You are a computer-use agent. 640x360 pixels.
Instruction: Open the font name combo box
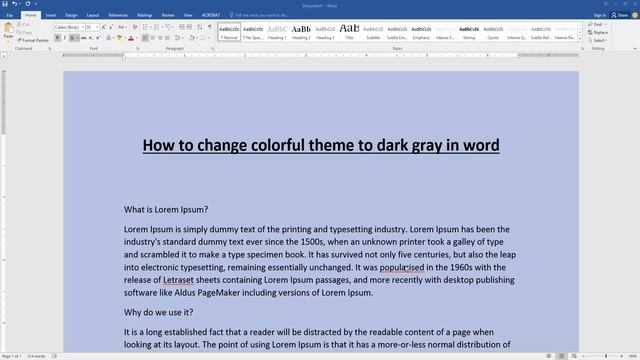(x=69, y=27)
